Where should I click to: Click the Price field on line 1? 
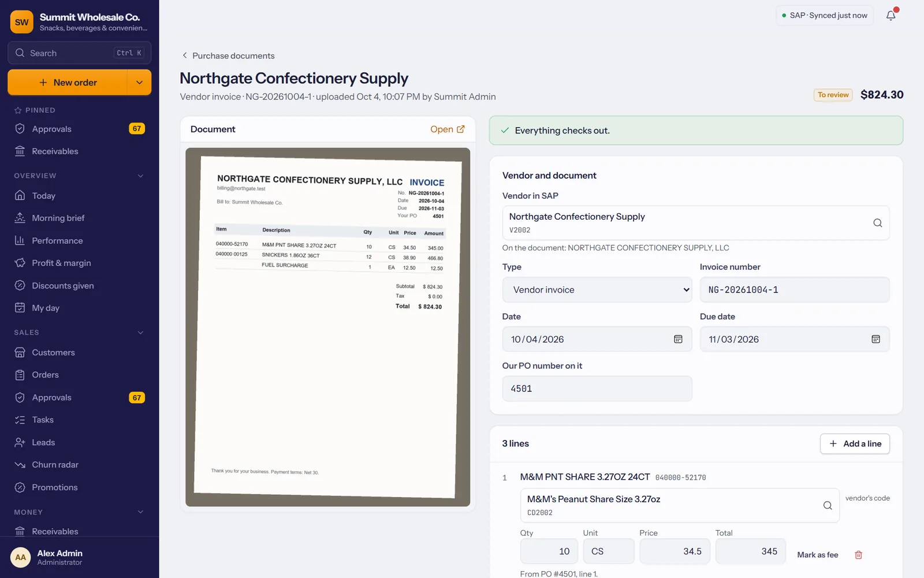(675, 551)
